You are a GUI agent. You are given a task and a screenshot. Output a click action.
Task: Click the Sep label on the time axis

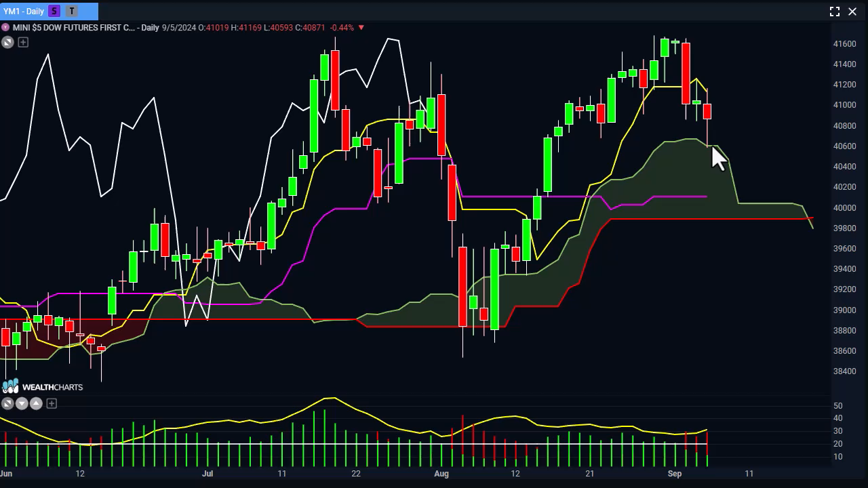pos(675,474)
